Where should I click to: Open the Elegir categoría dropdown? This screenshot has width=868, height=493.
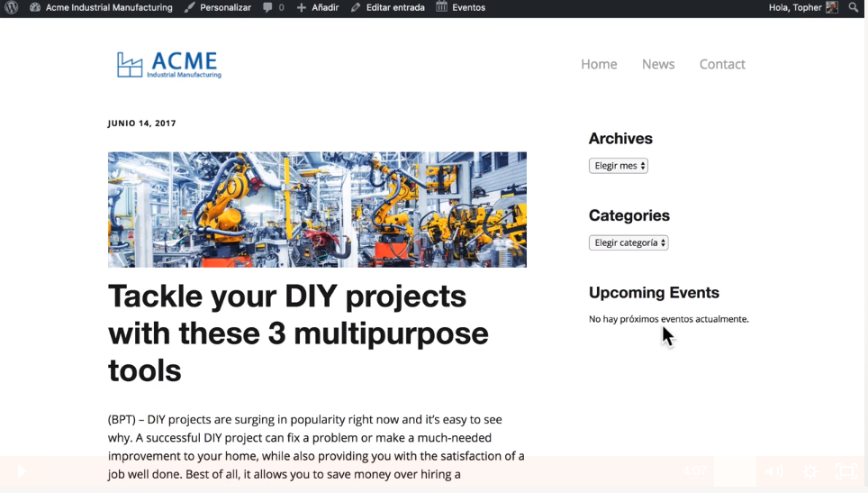click(628, 242)
